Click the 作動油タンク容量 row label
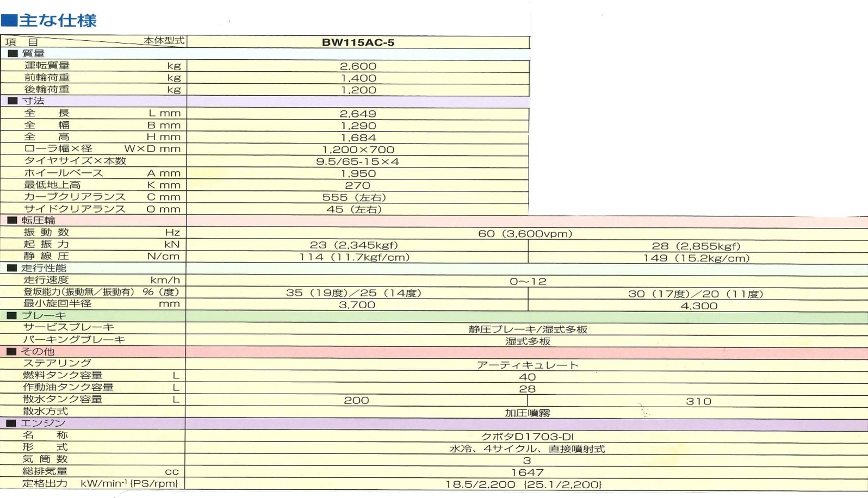Image resolution: width=868 pixels, height=498 pixels. coord(68,388)
